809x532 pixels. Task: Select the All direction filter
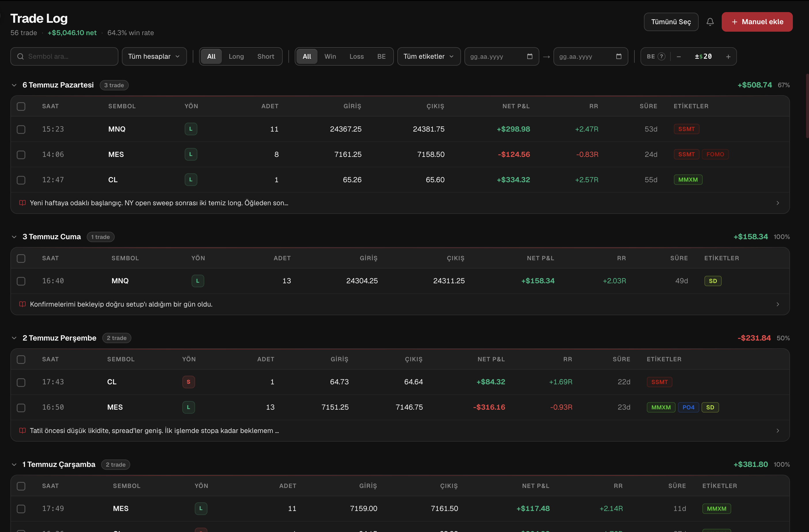[x=211, y=56]
